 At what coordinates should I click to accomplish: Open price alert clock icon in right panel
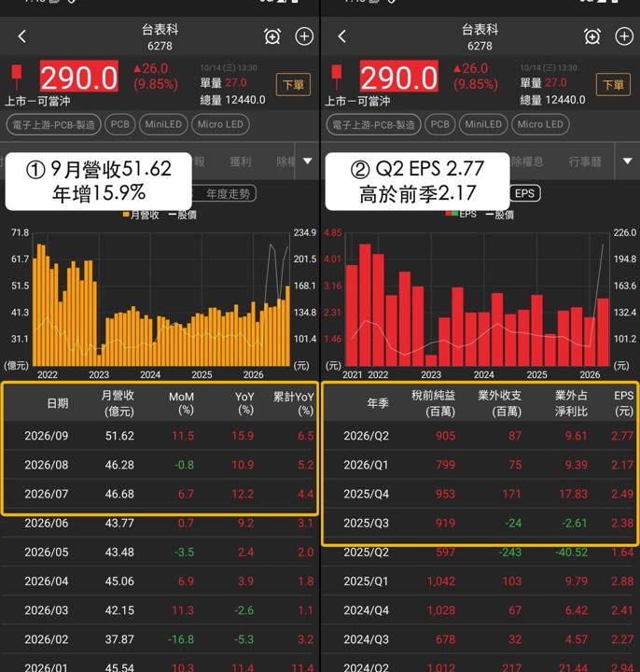pyautogui.click(x=592, y=36)
